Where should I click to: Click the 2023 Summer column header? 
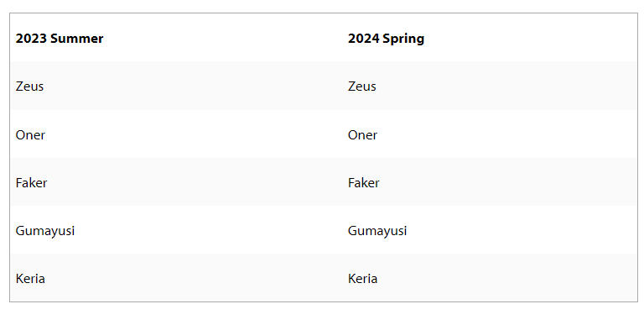click(x=60, y=39)
